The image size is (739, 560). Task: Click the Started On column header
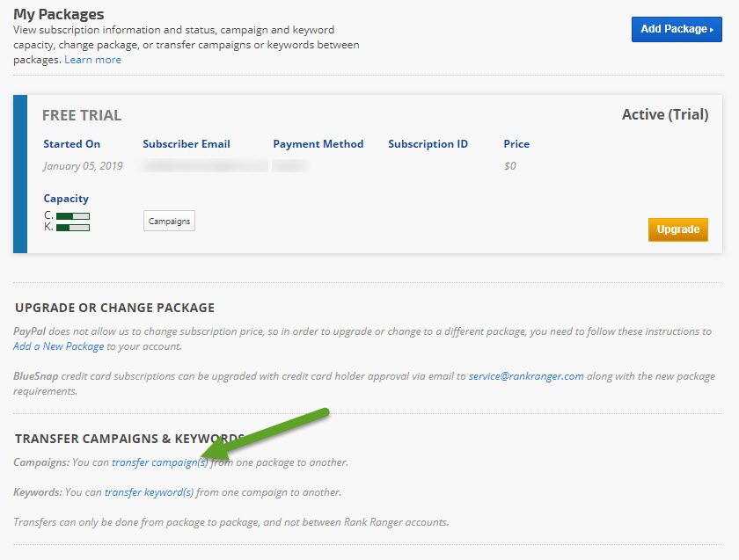tap(72, 144)
